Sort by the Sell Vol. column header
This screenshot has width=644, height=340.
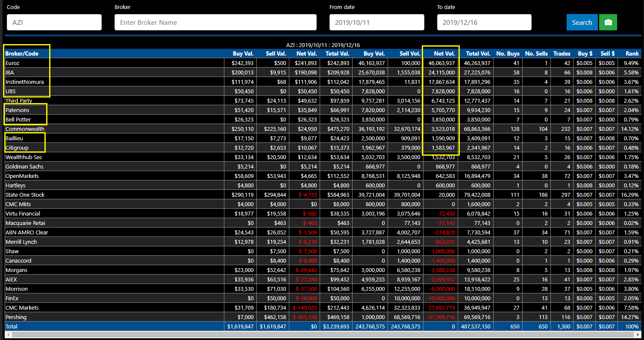click(409, 53)
